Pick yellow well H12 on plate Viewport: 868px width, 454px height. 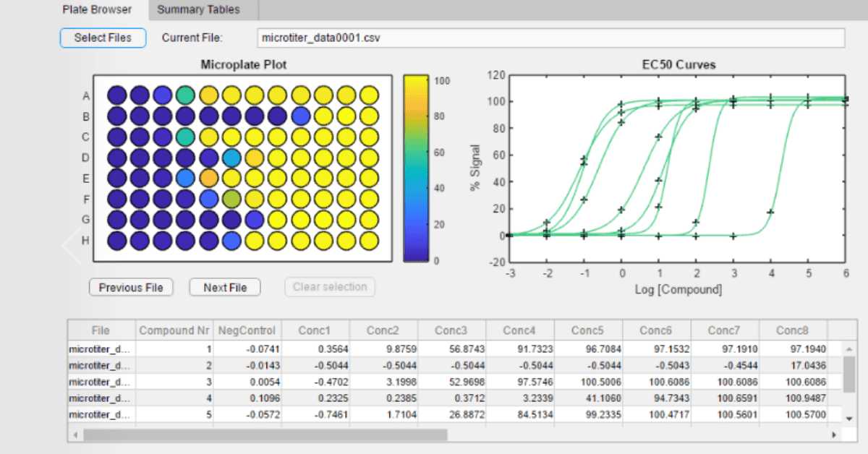[369, 240]
